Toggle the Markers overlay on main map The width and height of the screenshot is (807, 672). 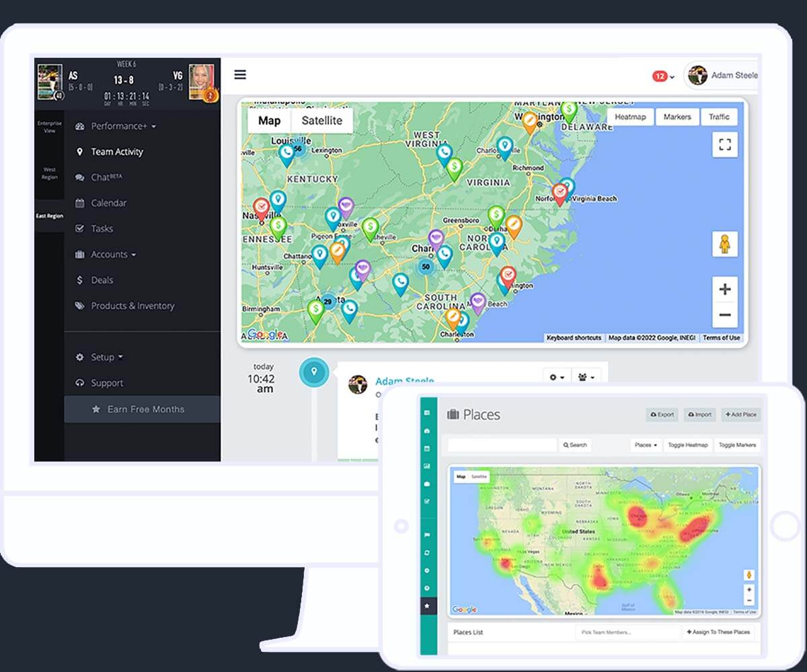coord(677,117)
